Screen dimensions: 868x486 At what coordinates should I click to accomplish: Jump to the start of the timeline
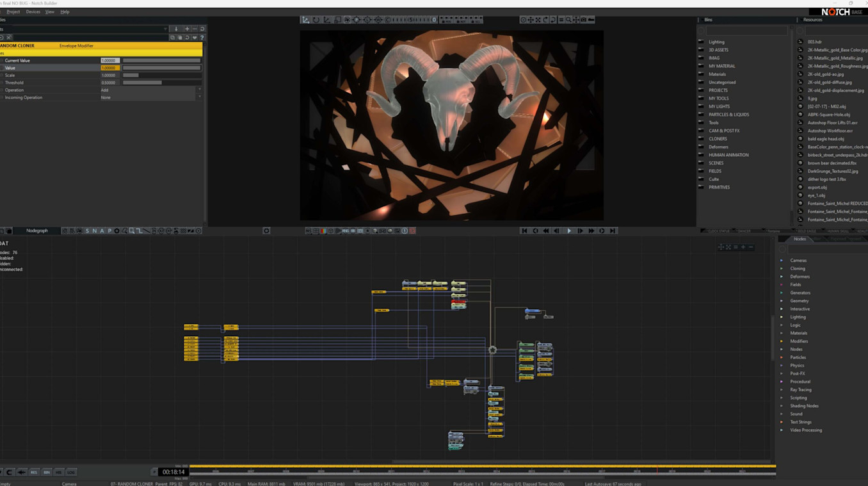524,231
